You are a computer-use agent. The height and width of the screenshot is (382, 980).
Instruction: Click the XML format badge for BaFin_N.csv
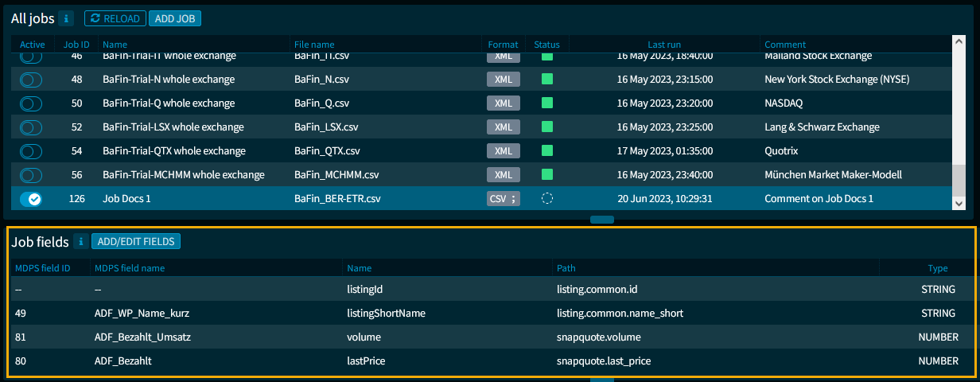tap(504, 80)
